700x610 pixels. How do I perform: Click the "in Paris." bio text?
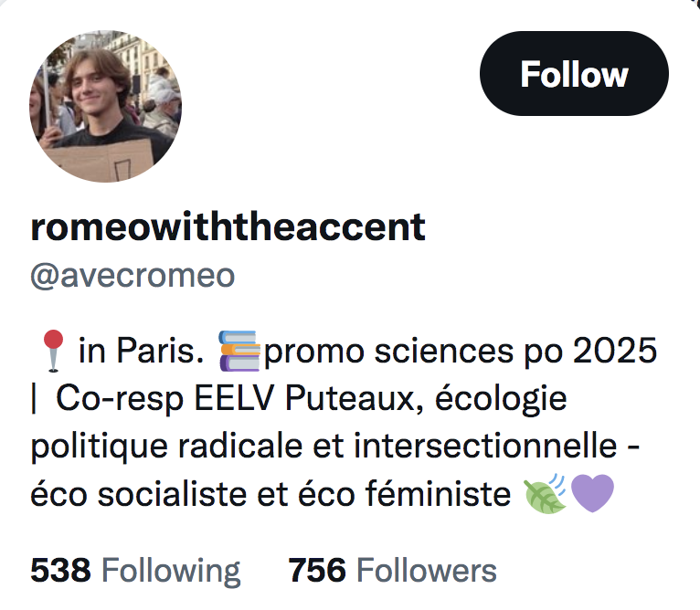pyautogui.click(x=142, y=351)
